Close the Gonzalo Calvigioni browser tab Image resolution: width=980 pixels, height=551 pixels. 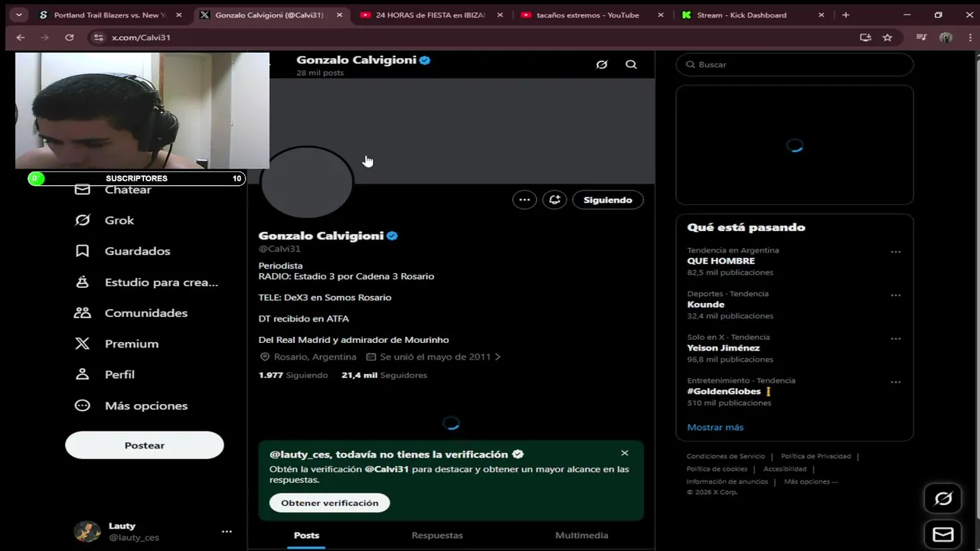tap(339, 15)
